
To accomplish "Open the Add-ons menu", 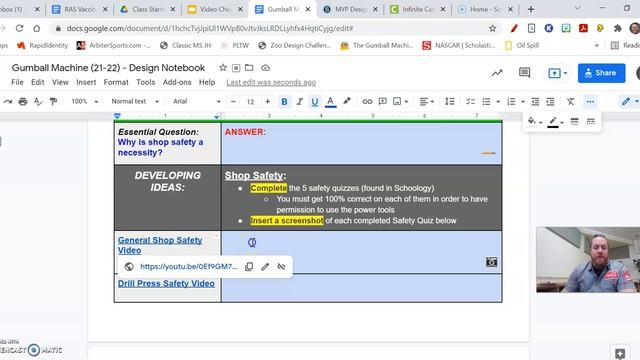I will (177, 82).
